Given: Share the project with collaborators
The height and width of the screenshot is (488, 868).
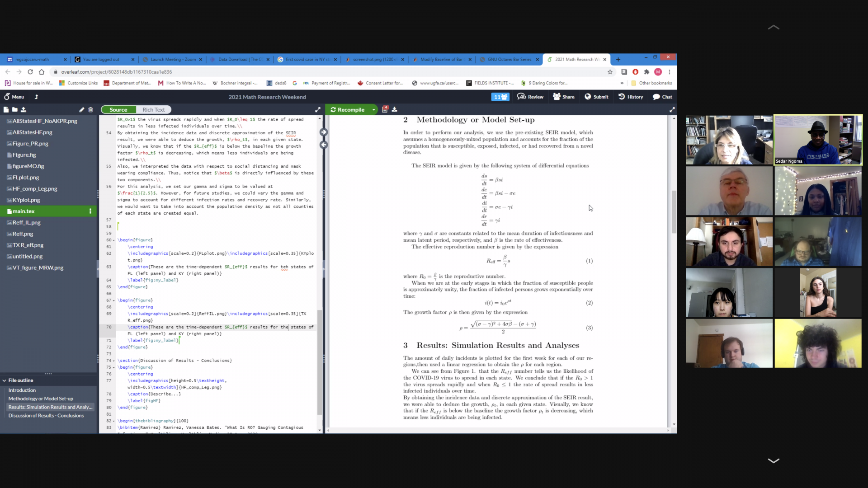Looking at the screenshot, I should tap(564, 97).
